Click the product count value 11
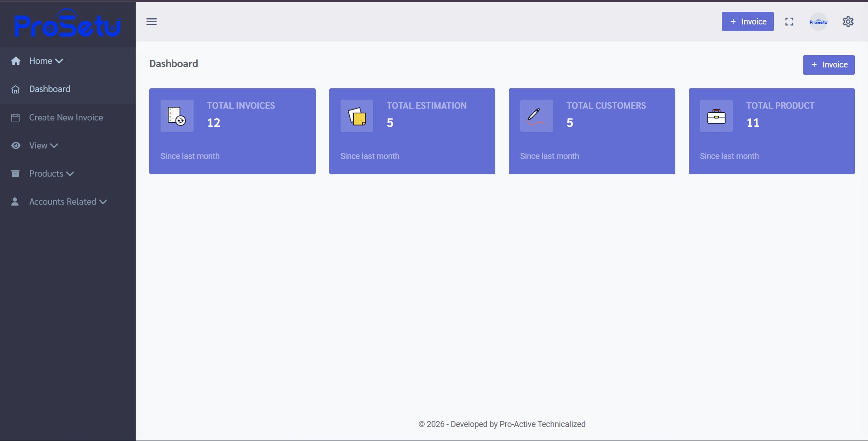Screen dimensions: 868x441 (753, 123)
